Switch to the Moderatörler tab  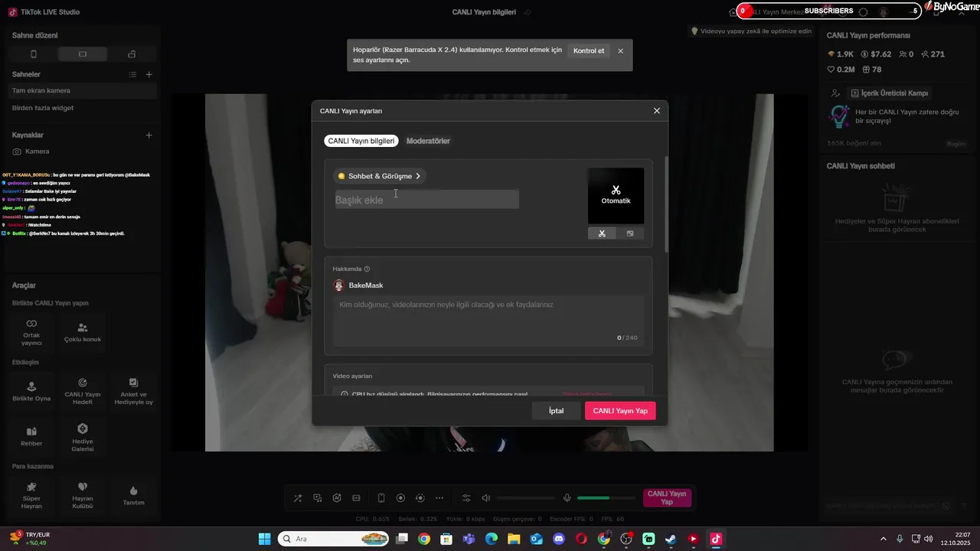coord(428,141)
